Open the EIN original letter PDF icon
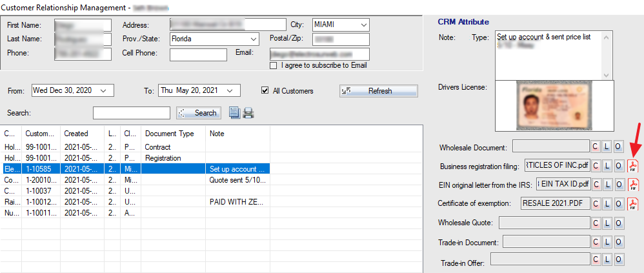 coord(633,185)
